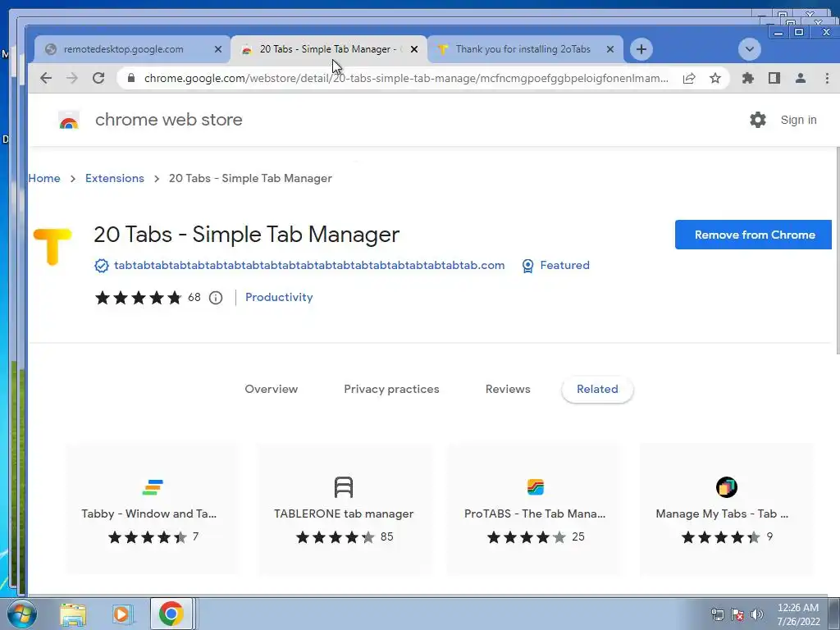The height and width of the screenshot is (630, 840).
Task: Close the Thank you for installing tab
Action: (x=610, y=49)
